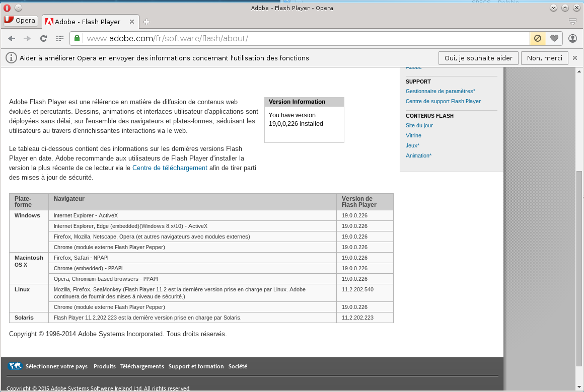Open 'Sélectionnez votre pays' footer link
The image size is (584, 392).
click(x=56, y=366)
